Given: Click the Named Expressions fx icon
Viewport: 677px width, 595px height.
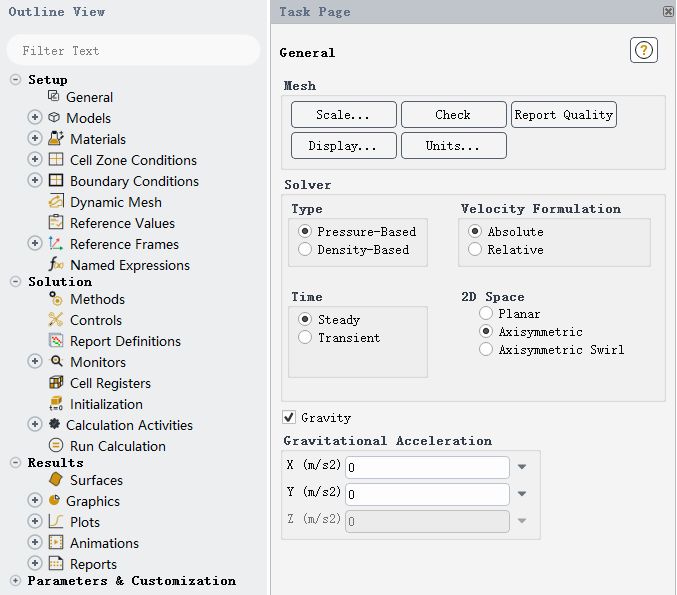Looking at the screenshot, I should [x=55, y=265].
